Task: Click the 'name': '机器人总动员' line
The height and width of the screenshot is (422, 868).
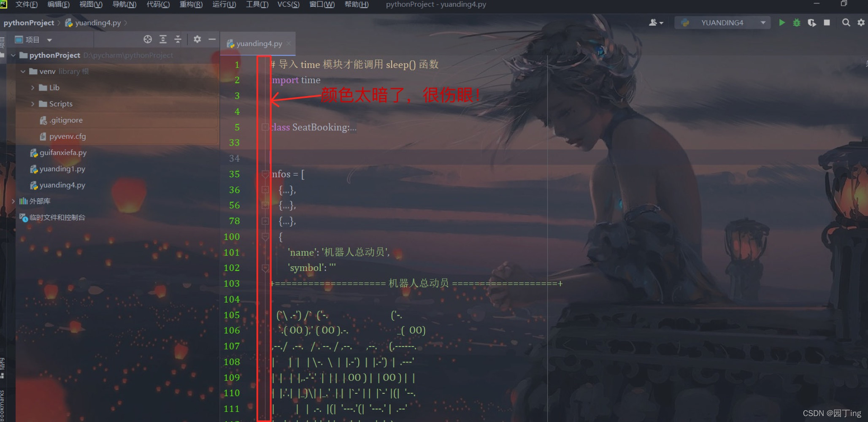Action: tap(339, 252)
